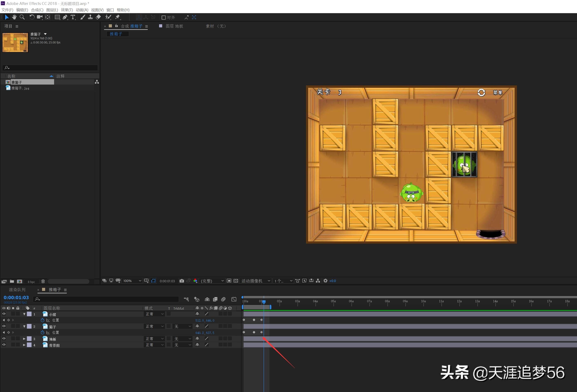Toggle the 对齐 snapping checkbox

pyautogui.click(x=164, y=17)
